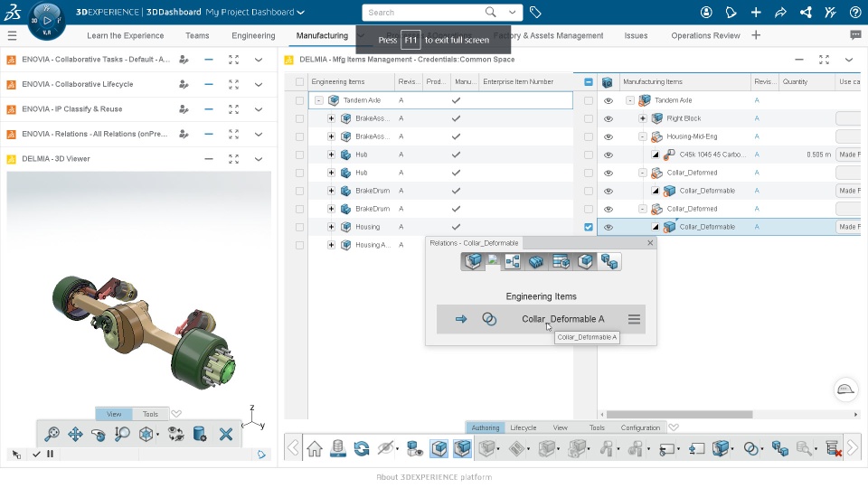The height and width of the screenshot is (488, 868).
Task: Open the Engineering dashboard tab
Action: (x=253, y=35)
